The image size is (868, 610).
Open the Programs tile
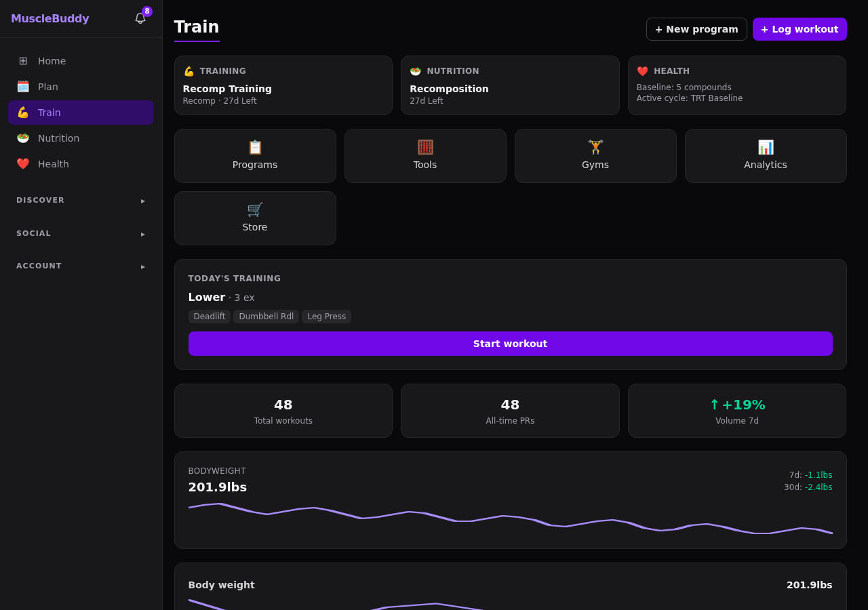coord(255,156)
